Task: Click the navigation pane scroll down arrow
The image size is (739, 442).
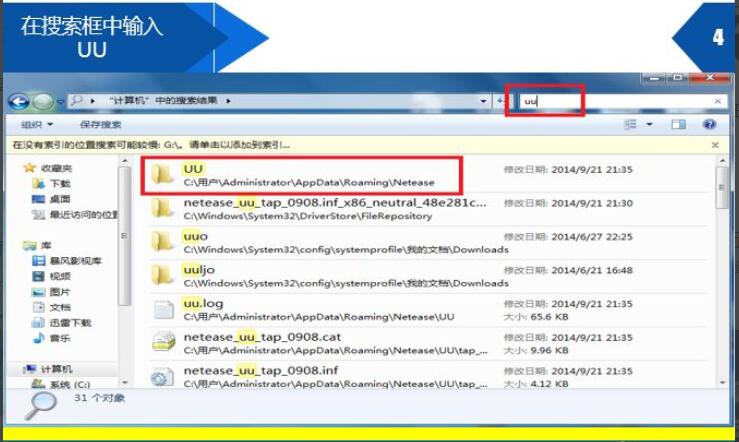Action: (124, 383)
